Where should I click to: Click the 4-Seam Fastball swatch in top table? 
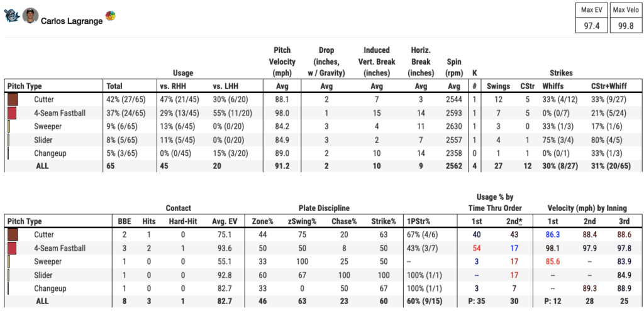coord(12,113)
